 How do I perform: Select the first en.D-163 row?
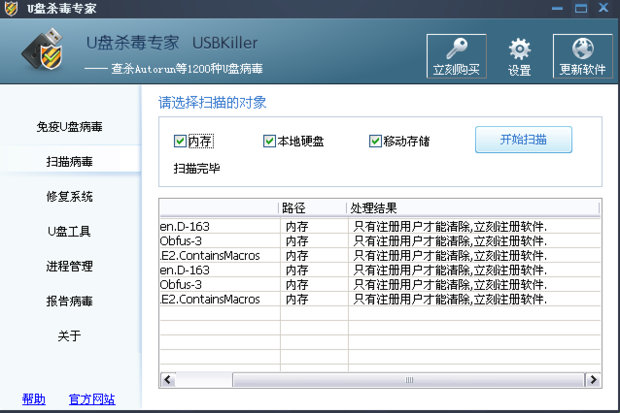pos(380,227)
